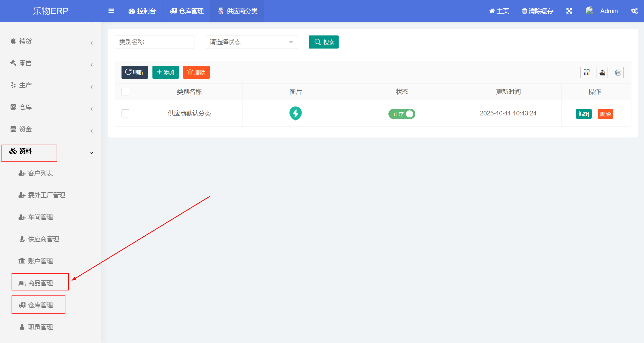Click the 编辑 button in the row

[x=584, y=114]
